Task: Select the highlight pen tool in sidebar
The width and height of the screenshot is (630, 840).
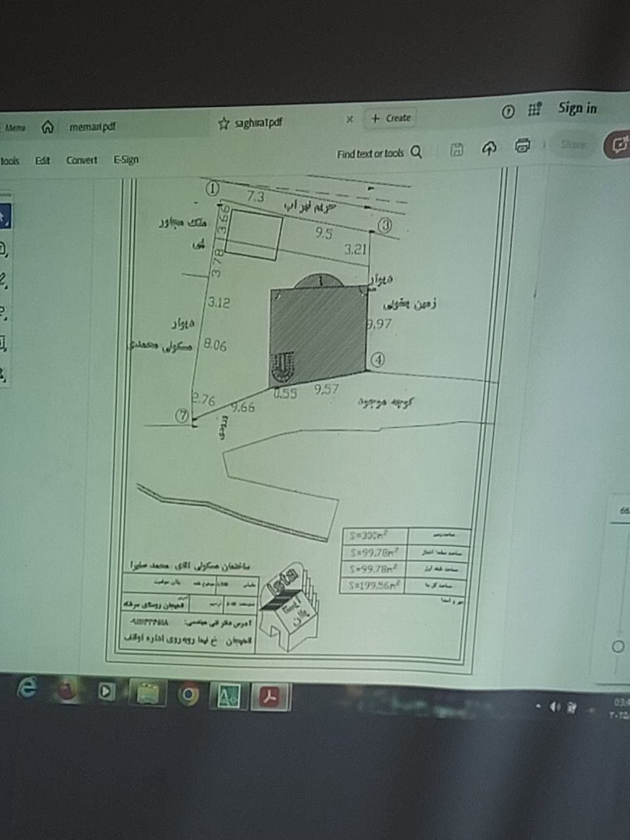Action: 3,281
